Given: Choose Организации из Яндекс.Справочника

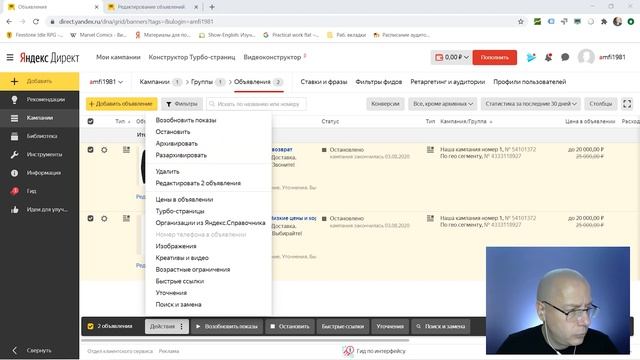Looking at the screenshot, I should tap(210, 223).
